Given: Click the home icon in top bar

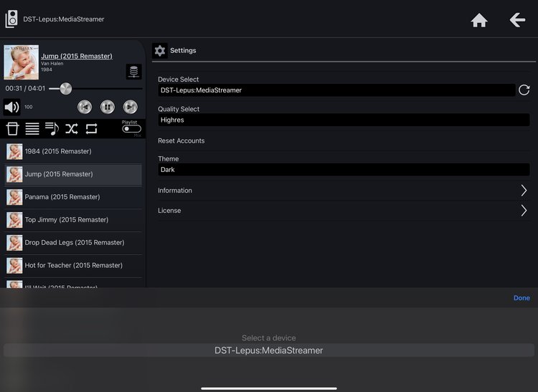Looking at the screenshot, I should pos(478,20).
